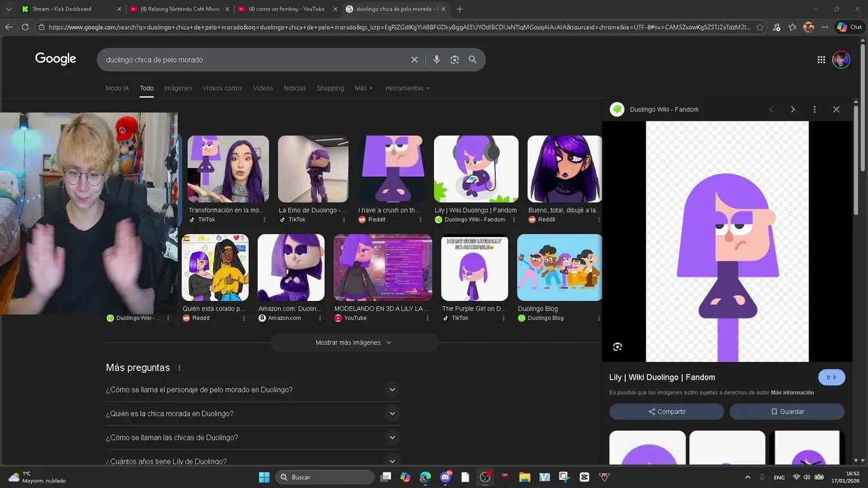Search this image with Lens icon on preview
This screenshot has width=868, height=488.
point(617,346)
